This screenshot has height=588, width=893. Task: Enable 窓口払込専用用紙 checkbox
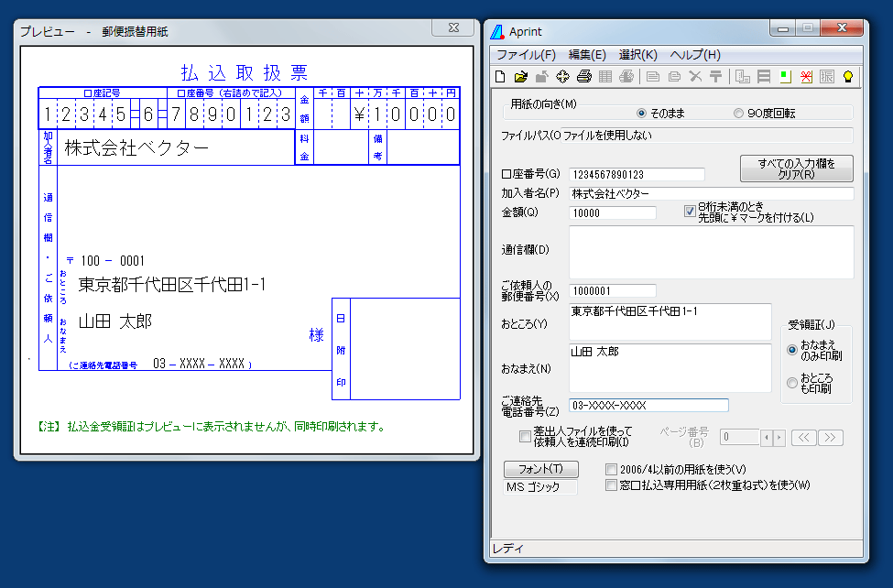point(611,485)
